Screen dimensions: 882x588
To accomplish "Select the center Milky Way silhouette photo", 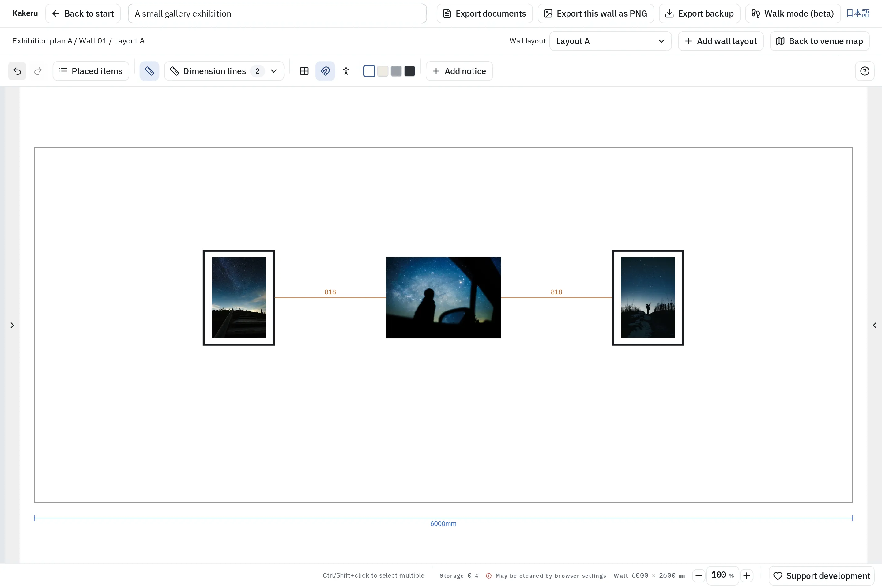I will 443,297.
